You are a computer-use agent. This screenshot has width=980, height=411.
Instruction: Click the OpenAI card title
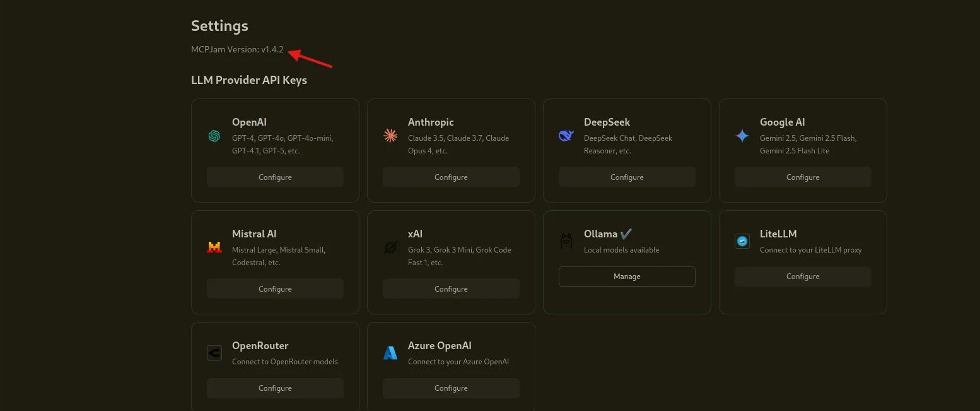coord(249,122)
